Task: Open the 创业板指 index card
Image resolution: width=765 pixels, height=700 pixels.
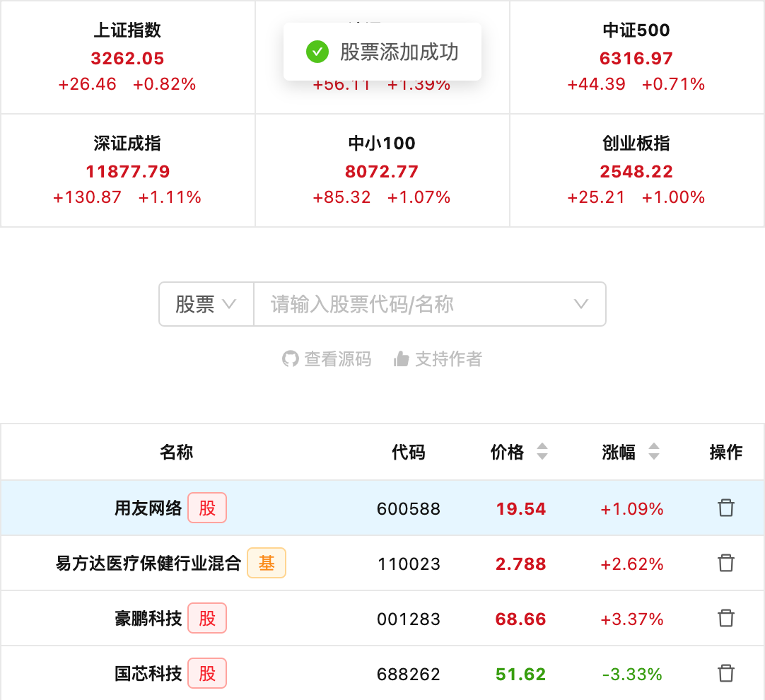Action: point(637,170)
